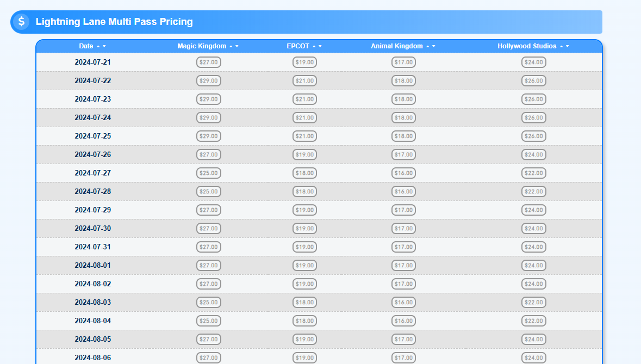
Task: Sort EPCOT prices descending with down arrow
Action: coord(320,46)
